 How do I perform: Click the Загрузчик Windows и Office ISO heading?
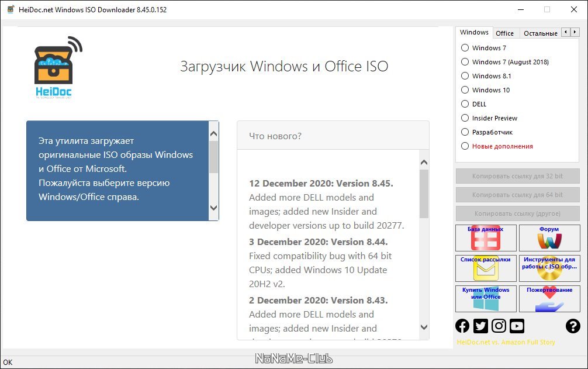point(284,67)
